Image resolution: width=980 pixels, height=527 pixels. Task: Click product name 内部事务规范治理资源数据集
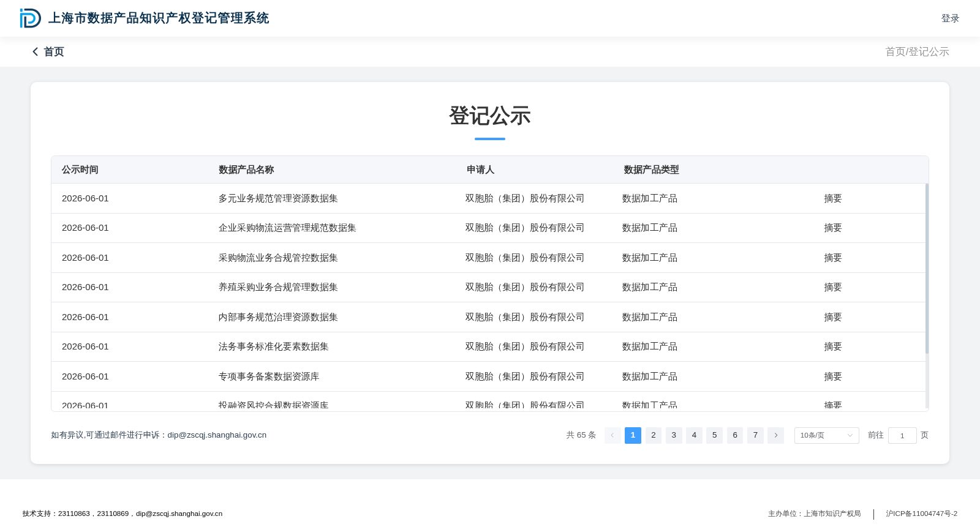278,317
